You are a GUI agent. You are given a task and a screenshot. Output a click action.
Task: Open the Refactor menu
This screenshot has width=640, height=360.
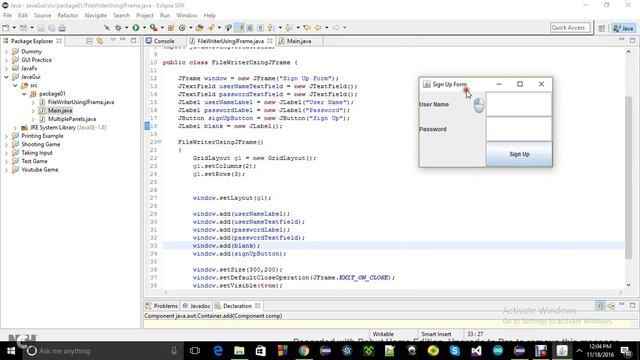(x=68, y=15)
